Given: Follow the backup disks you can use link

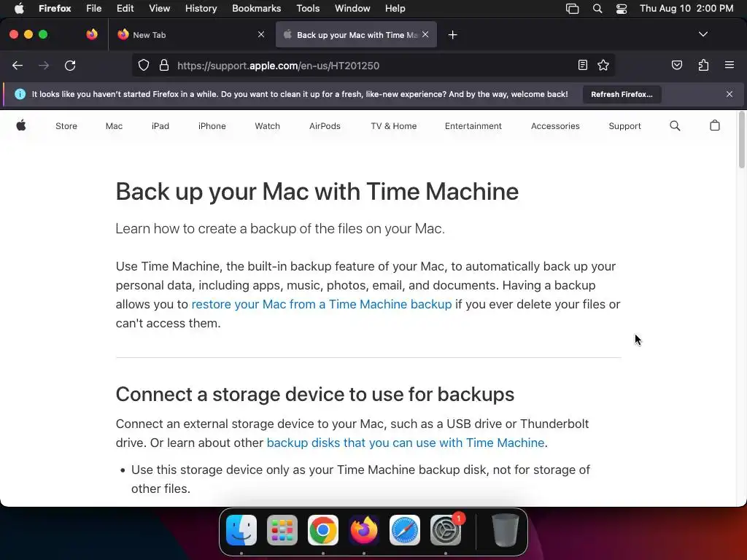Looking at the screenshot, I should 406,443.
